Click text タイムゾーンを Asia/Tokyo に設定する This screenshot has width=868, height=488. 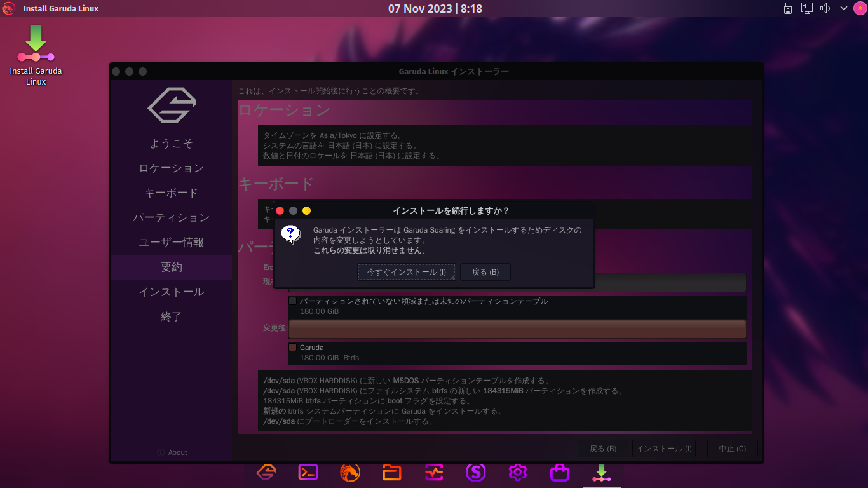pos(333,135)
